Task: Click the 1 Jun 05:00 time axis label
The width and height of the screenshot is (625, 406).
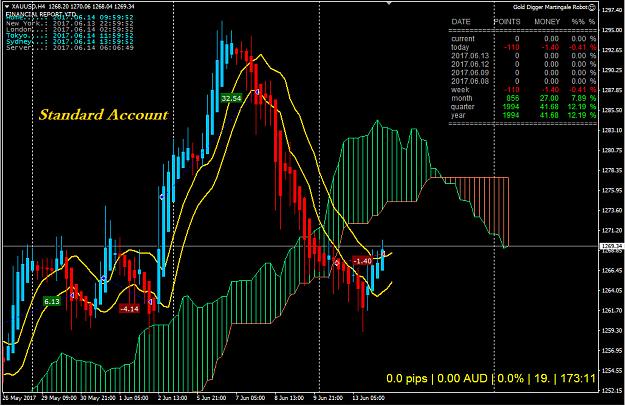Action: click(134, 398)
